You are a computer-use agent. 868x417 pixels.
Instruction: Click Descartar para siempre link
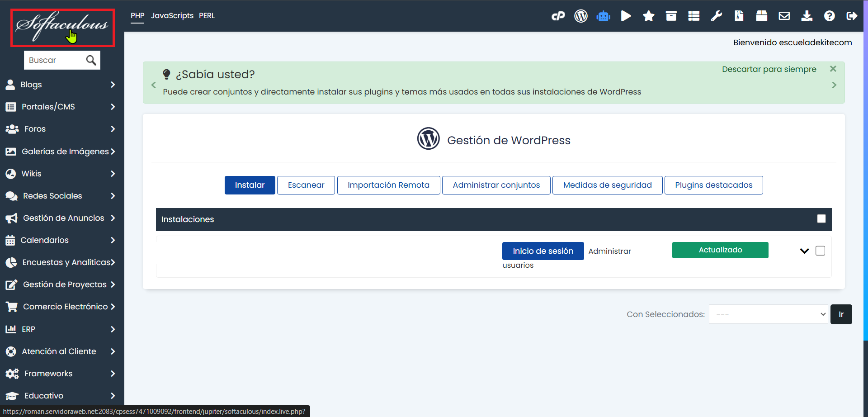[x=769, y=69]
